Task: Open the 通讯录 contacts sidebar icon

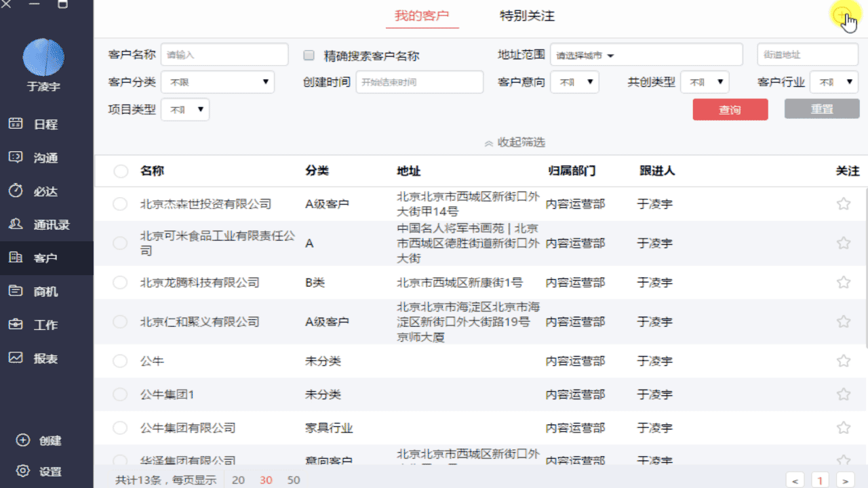Action: [x=16, y=224]
